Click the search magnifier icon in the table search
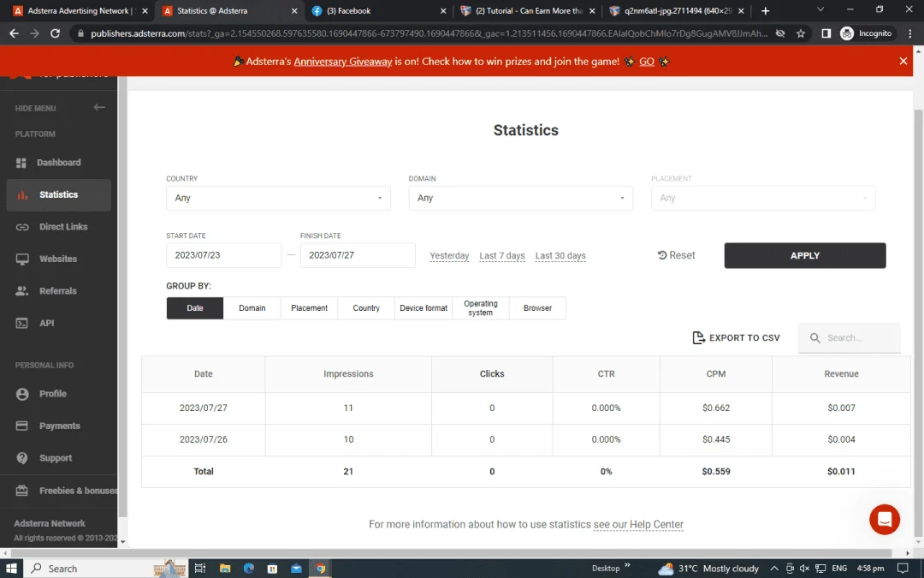The width and height of the screenshot is (924, 578). pyautogui.click(x=815, y=338)
